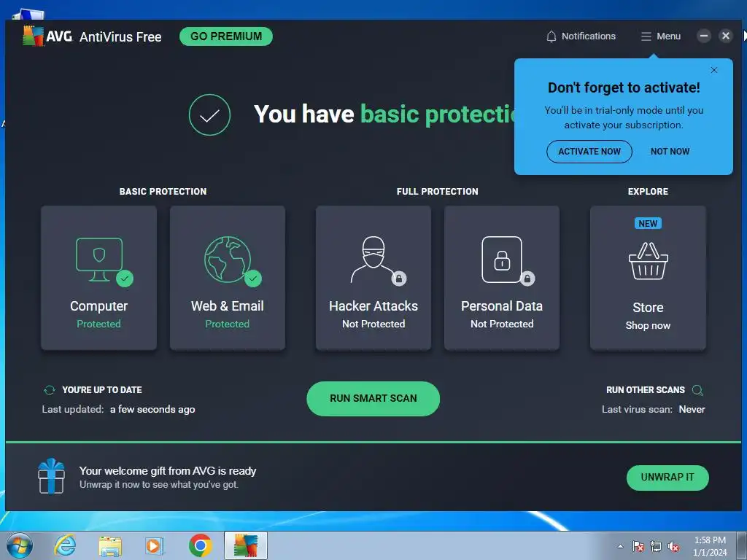Click the network tray icon

(656, 547)
